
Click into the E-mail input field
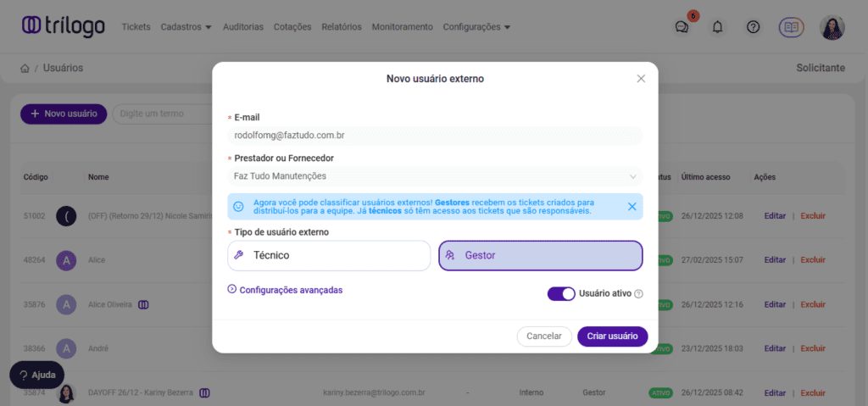(435, 136)
